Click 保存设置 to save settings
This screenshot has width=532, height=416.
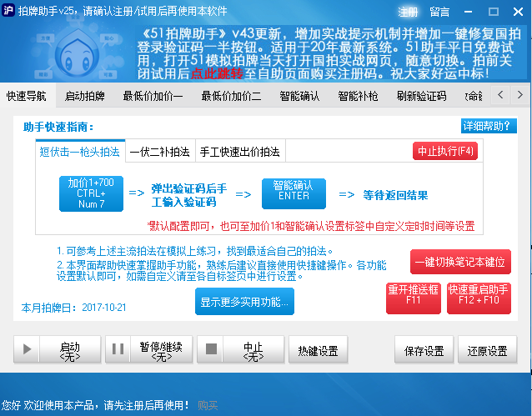(424, 350)
